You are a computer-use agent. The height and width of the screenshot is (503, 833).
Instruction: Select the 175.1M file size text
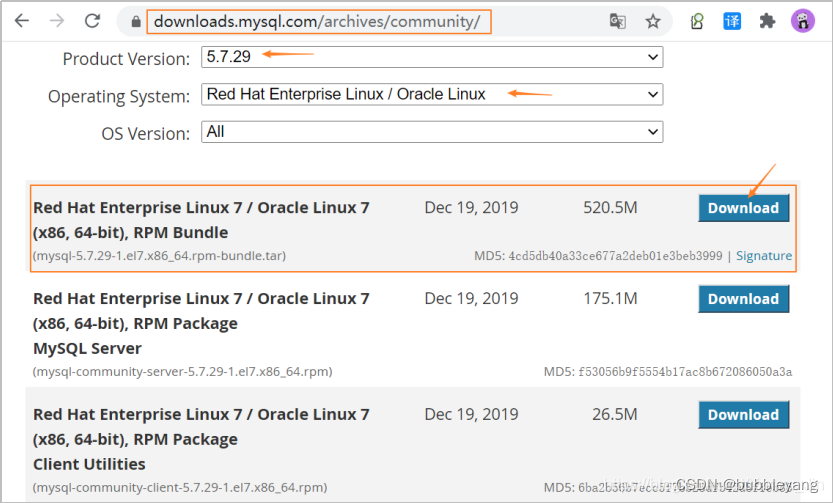pos(610,299)
